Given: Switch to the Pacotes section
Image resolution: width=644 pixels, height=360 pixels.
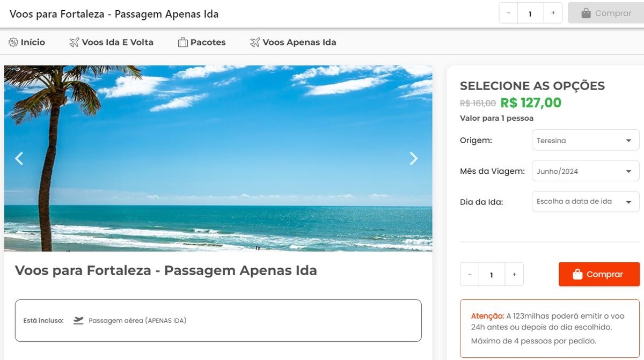Looking at the screenshot, I should pos(208,42).
